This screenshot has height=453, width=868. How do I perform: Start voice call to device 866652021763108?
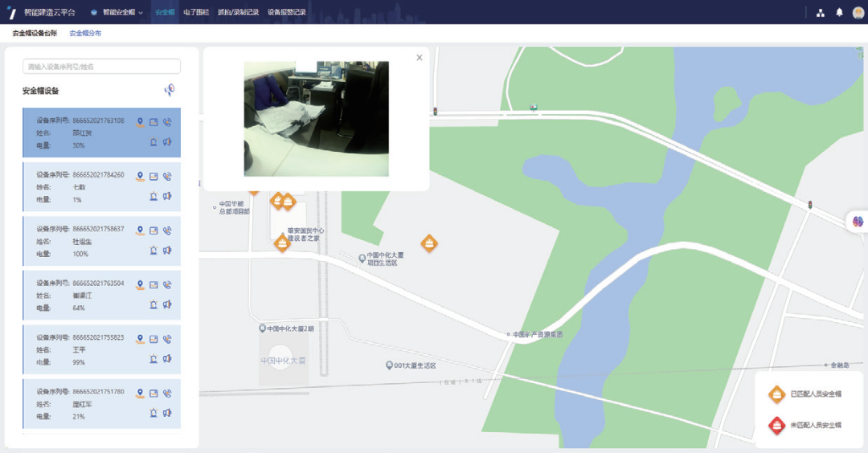coord(167,122)
